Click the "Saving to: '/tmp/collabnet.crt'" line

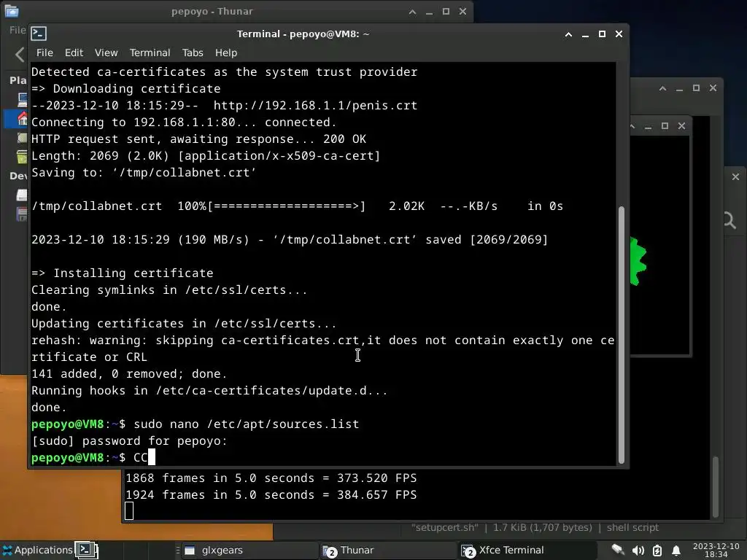[144, 172]
